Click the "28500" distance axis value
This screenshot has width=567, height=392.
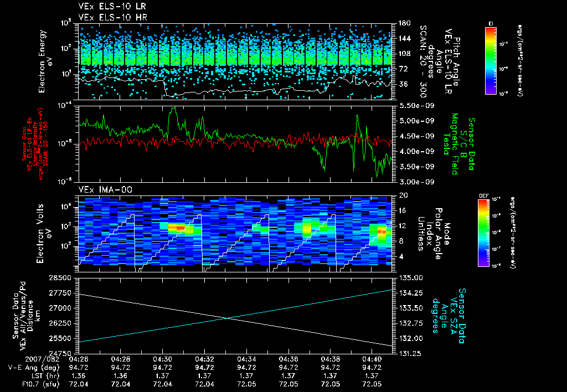pyautogui.click(x=60, y=278)
